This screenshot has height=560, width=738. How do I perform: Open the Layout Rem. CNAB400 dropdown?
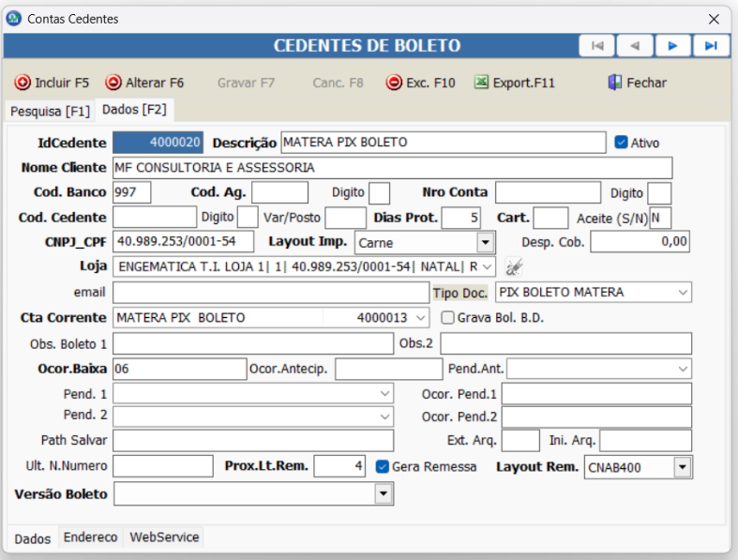pyautogui.click(x=682, y=467)
